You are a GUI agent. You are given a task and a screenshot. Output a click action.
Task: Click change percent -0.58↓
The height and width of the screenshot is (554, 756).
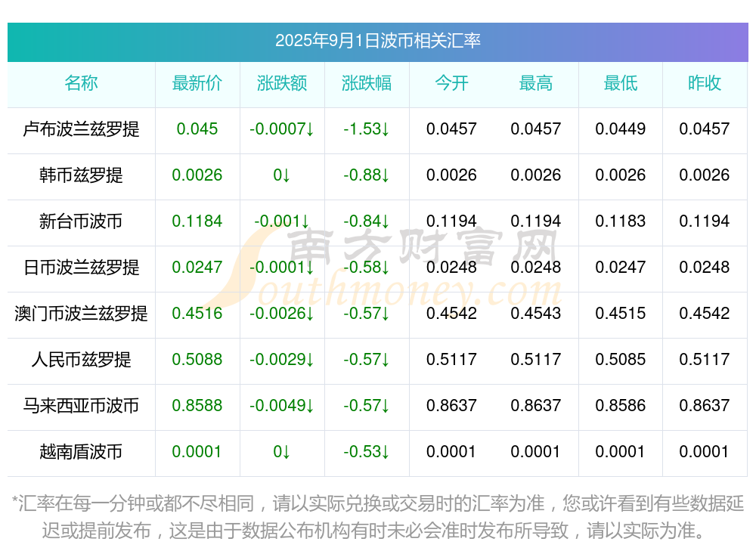pos(367,267)
